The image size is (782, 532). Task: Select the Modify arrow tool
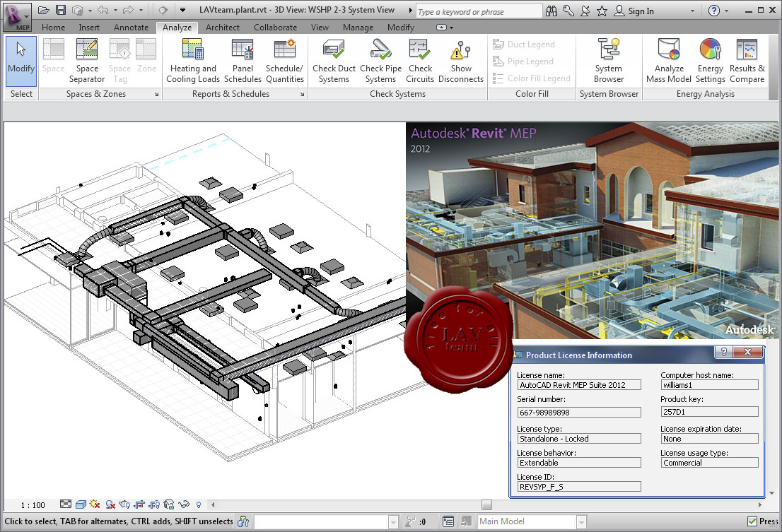click(x=21, y=60)
